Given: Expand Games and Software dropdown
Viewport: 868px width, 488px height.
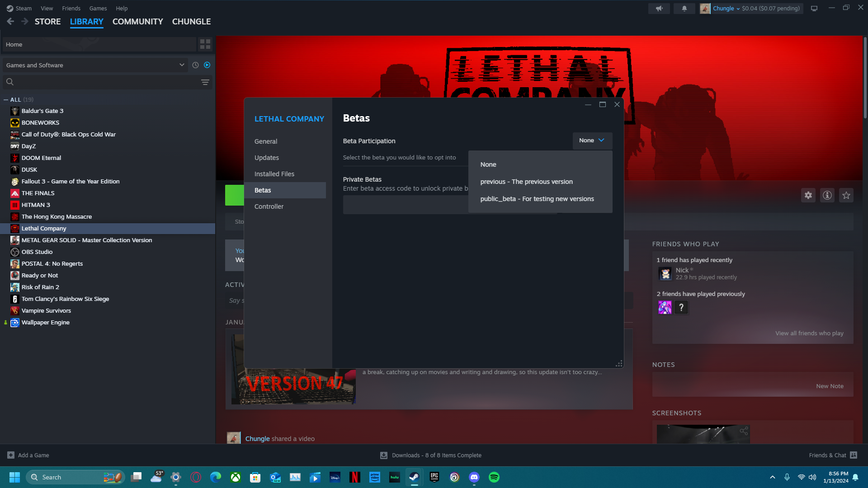Looking at the screenshot, I should tap(182, 65).
